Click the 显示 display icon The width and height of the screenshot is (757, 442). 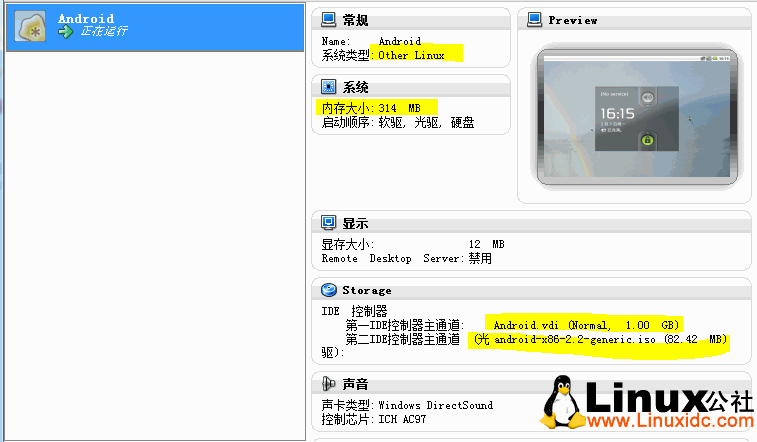coord(328,223)
